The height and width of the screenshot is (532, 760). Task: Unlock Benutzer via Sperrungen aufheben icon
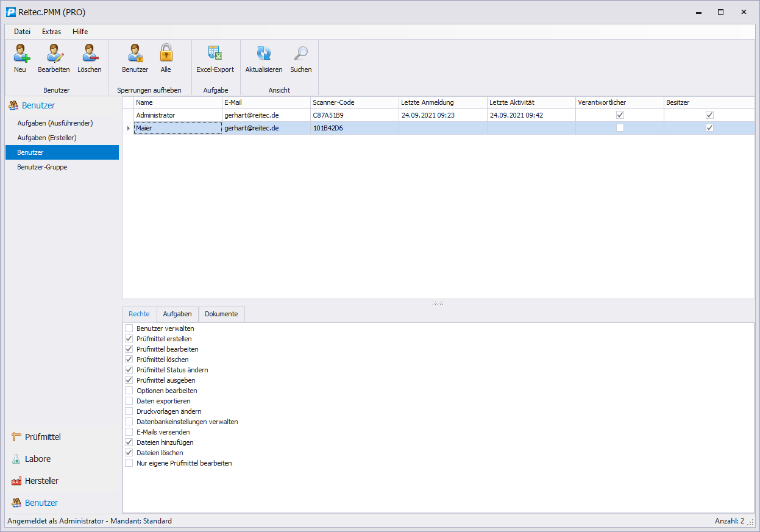pos(135,54)
